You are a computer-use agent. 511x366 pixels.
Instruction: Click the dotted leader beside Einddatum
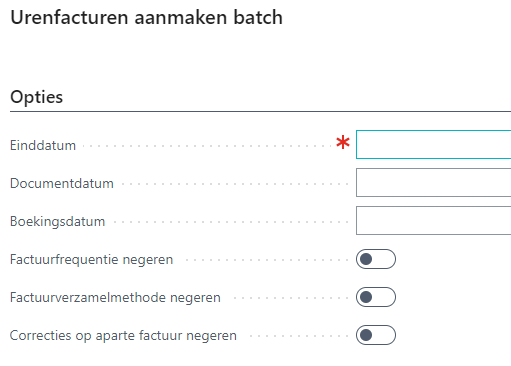tap(207, 146)
